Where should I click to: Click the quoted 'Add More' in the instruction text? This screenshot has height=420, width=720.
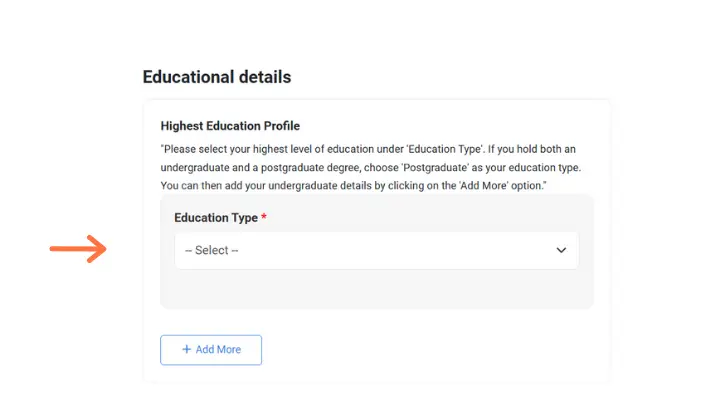(x=484, y=186)
